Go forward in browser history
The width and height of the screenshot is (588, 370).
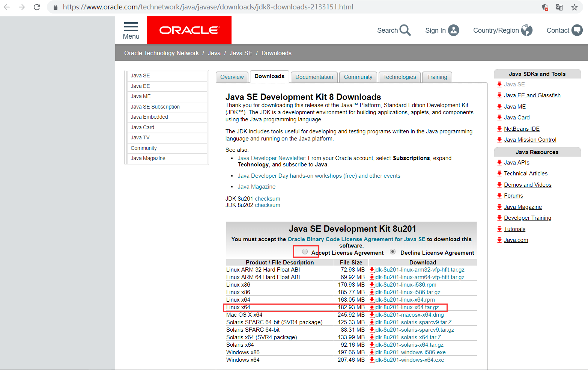point(22,7)
